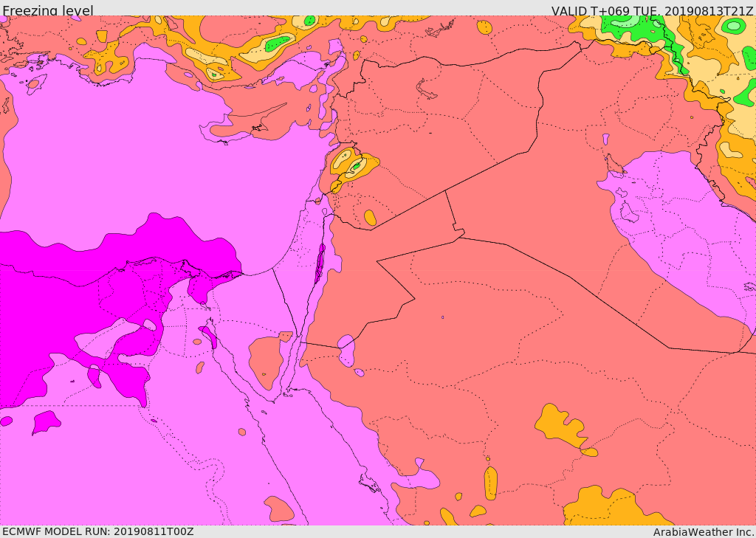Click the small orange oval in southern Syria
Image resolution: width=756 pixels, height=538 pixels.
(370, 218)
